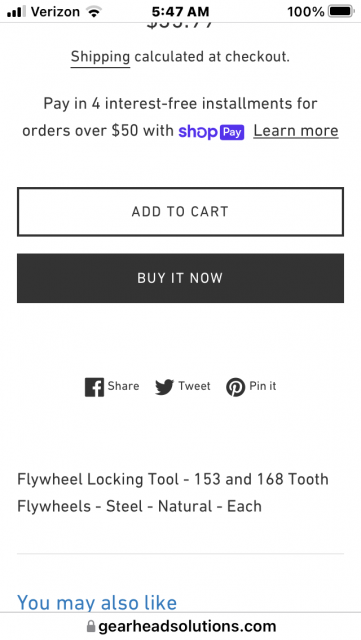Tap the battery indicator icon
The width and height of the screenshot is (361, 640).
pyautogui.click(x=341, y=11)
